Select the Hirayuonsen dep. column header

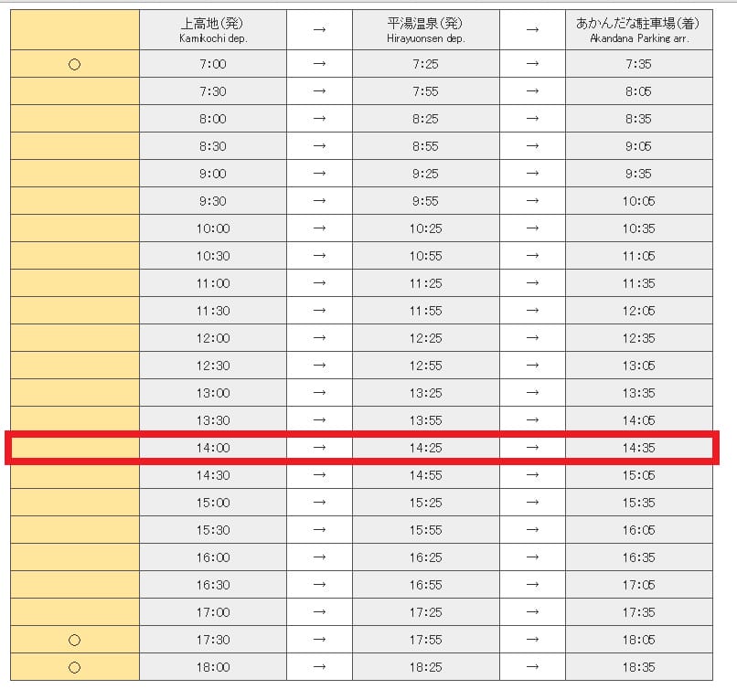(x=426, y=29)
